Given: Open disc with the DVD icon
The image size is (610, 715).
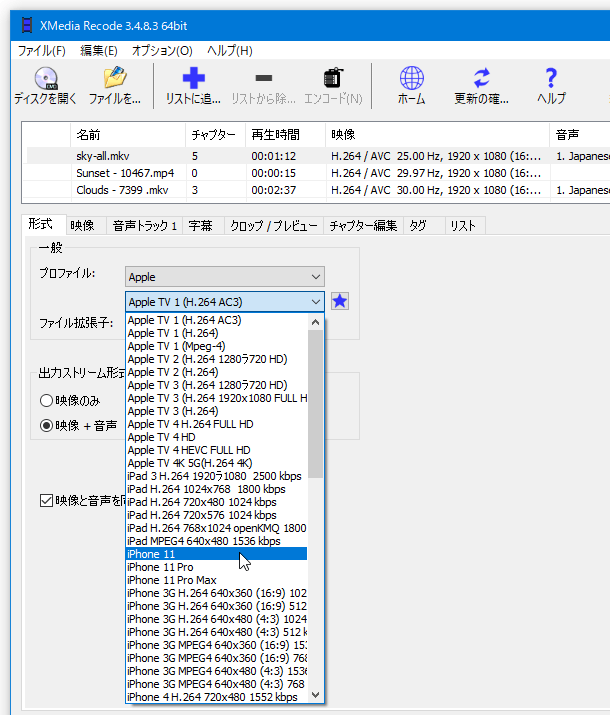Looking at the screenshot, I should [x=46, y=86].
